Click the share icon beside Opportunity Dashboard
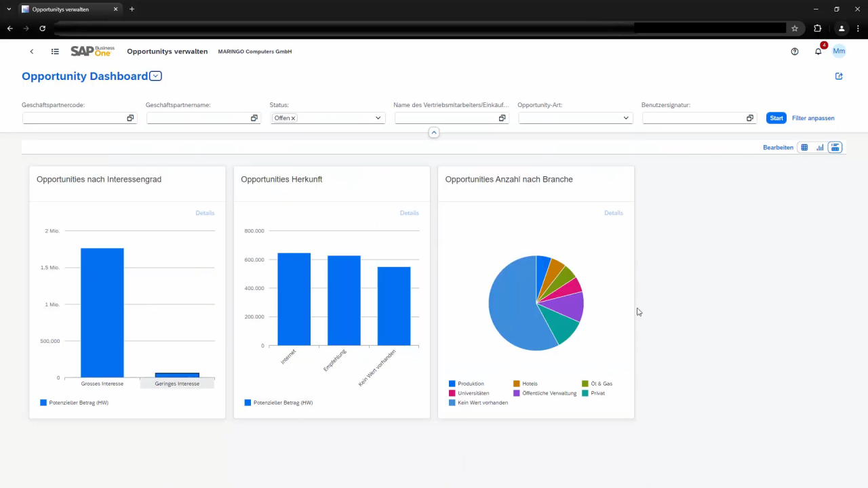 [x=839, y=76]
